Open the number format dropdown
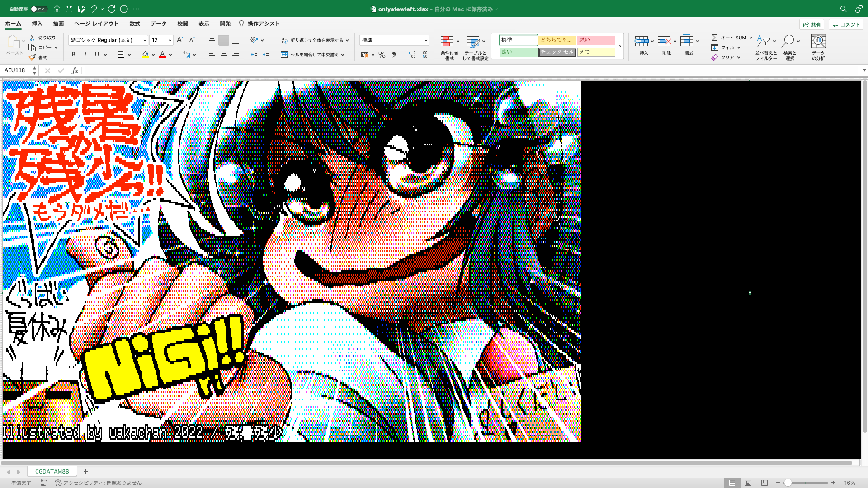The image size is (868, 488). [426, 40]
